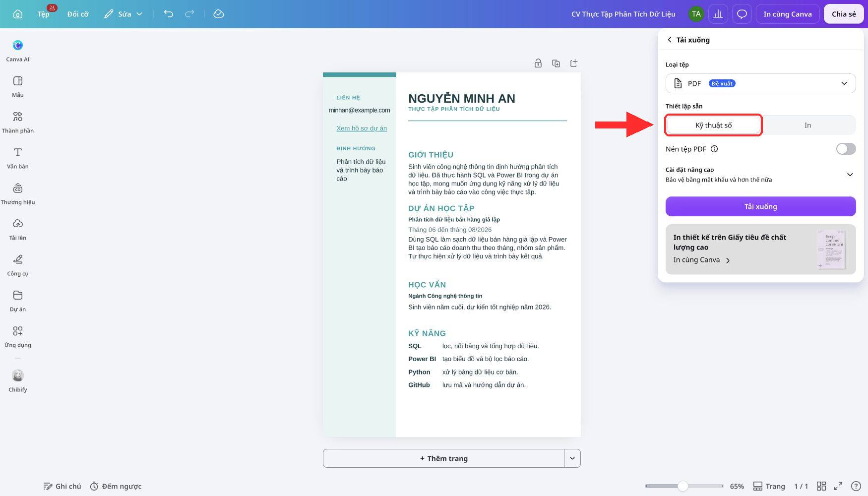Enter fullscreen presentation mode
This screenshot has width=868, height=496.
pos(838,486)
